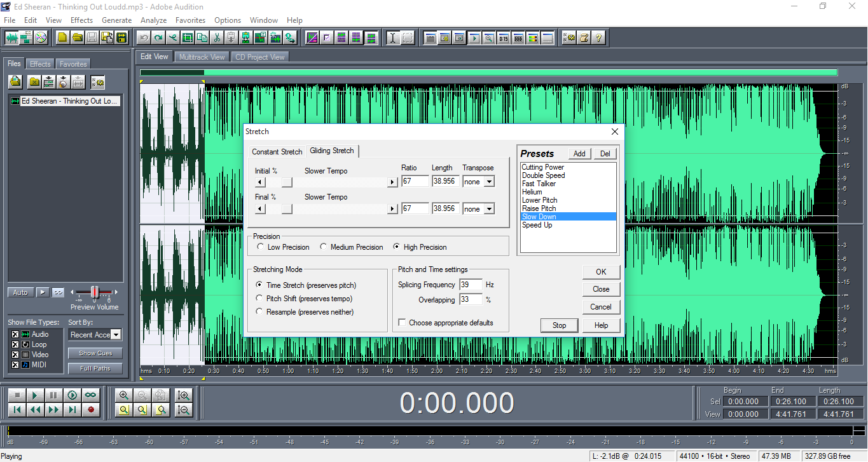
Task: Click the Splicing Frequency input field
Action: pyautogui.click(x=471, y=285)
